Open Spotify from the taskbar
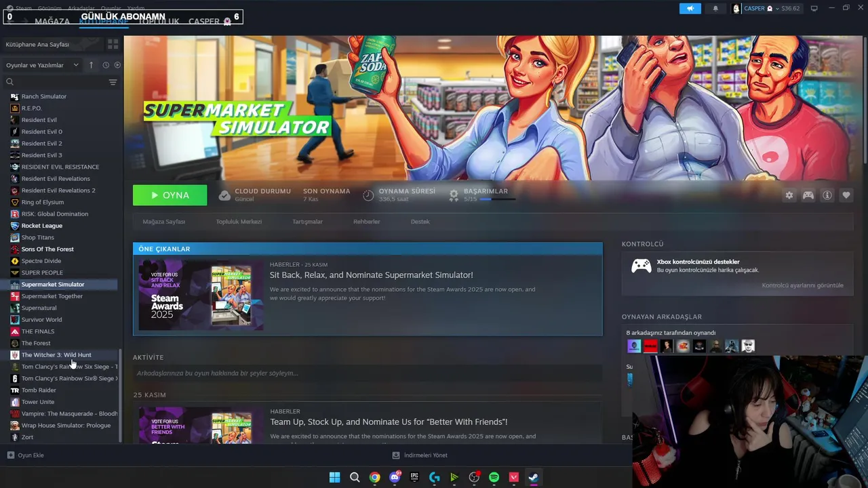Viewport: 868px width, 488px height. [x=494, y=477]
